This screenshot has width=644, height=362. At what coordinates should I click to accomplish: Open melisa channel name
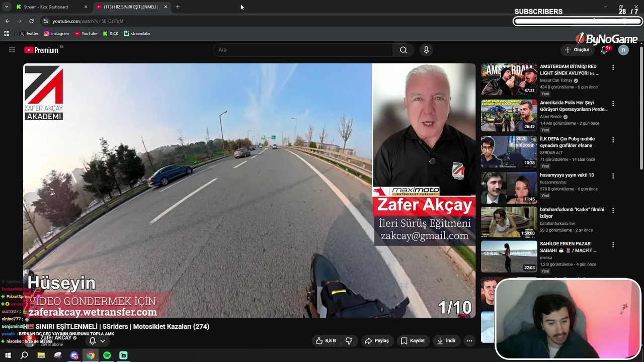point(546,257)
